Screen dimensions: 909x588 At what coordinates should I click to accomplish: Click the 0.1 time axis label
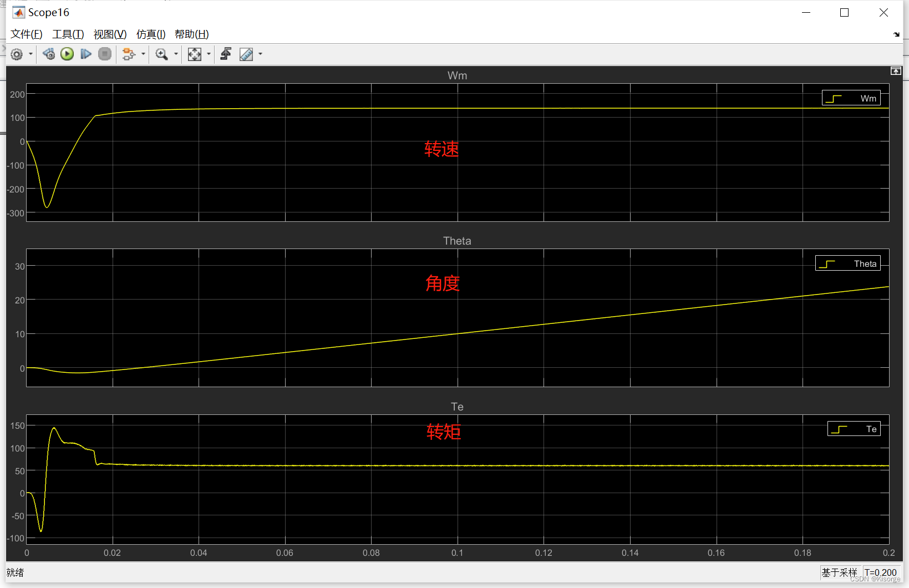[457, 552]
